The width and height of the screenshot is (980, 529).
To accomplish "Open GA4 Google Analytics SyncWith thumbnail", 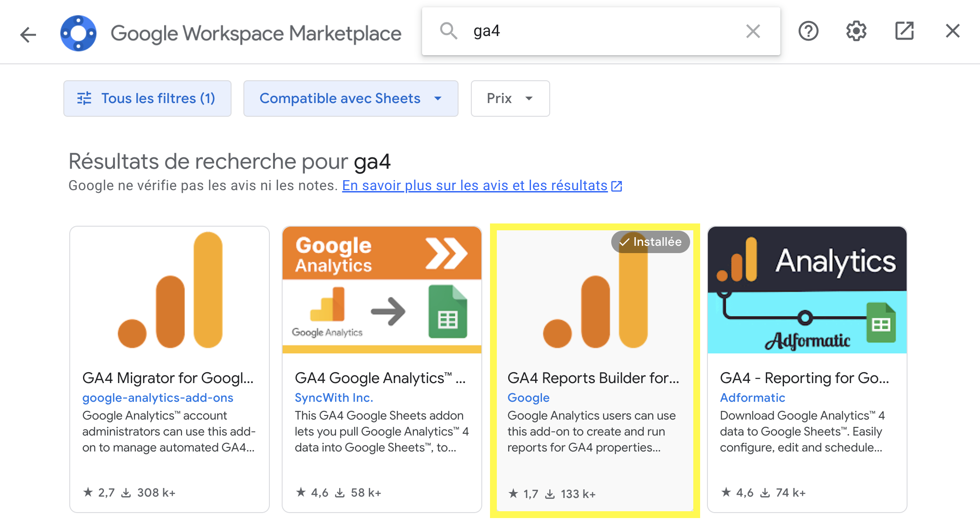I will pyautogui.click(x=382, y=290).
